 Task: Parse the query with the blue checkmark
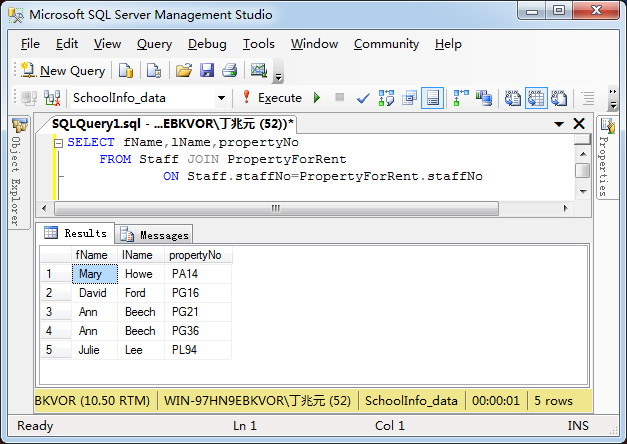[x=363, y=98]
